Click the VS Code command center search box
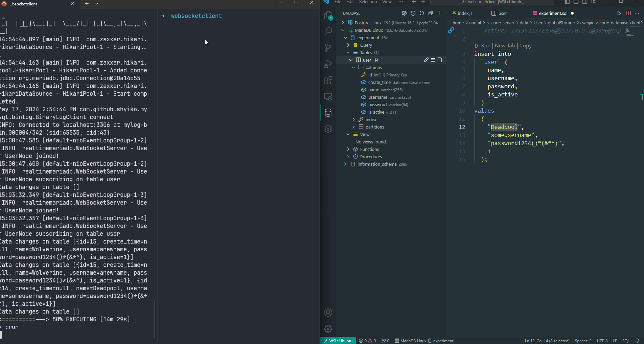 (492, 2)
